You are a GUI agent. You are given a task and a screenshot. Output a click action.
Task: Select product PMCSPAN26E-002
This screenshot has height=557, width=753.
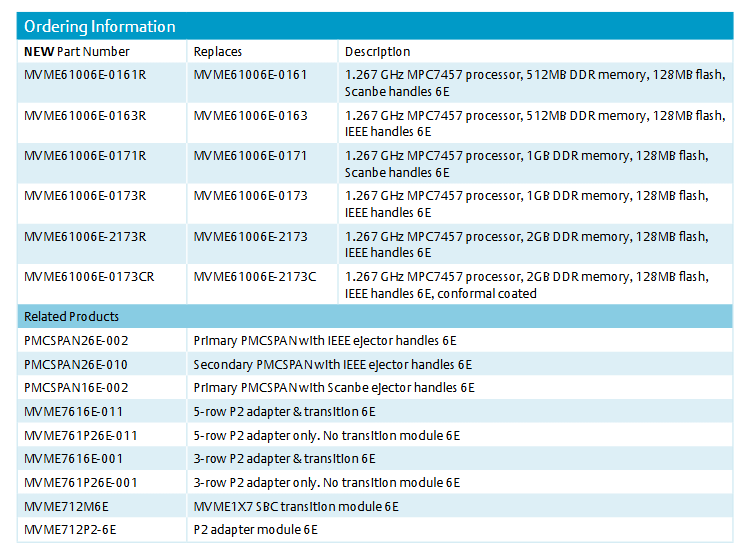tap(76, 341)
